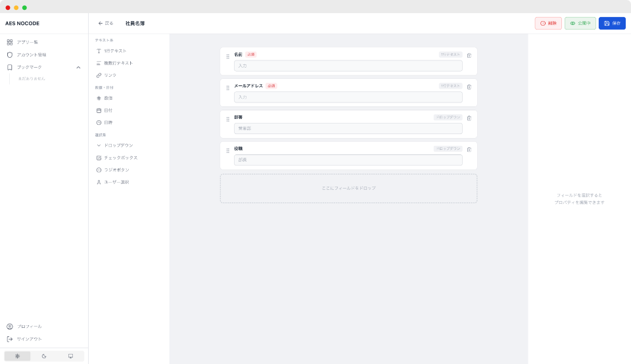Screen dimensions: 631x364
Task: Click the drag handle on the 役職 field
Action: 227,150
